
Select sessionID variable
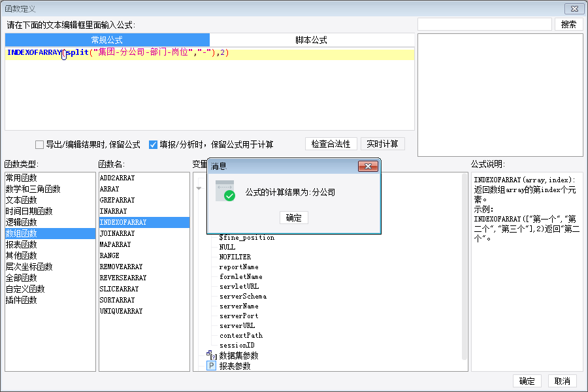(237, 345)
